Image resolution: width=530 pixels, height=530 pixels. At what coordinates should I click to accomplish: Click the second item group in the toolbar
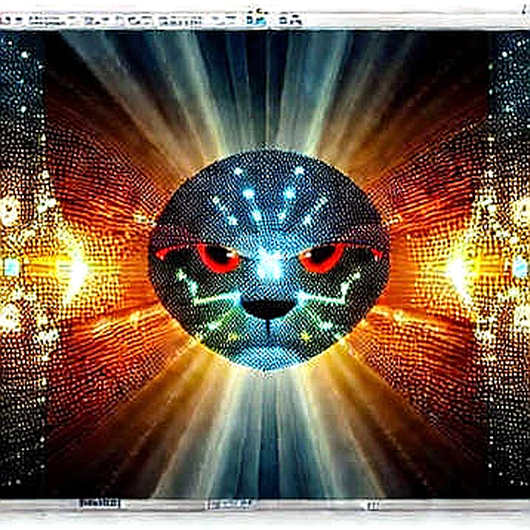[x=47, y=21]
